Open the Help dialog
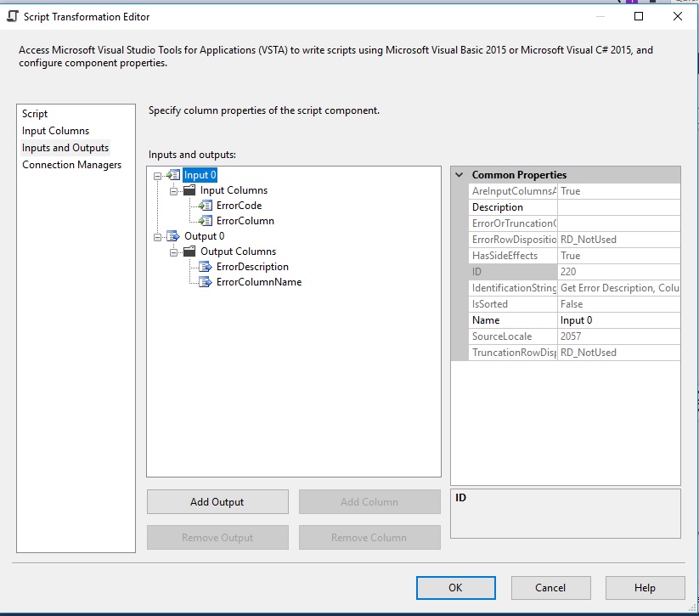The width and height of the screenshot is (699, 616). pyautogui.click(x=645, y=587)
